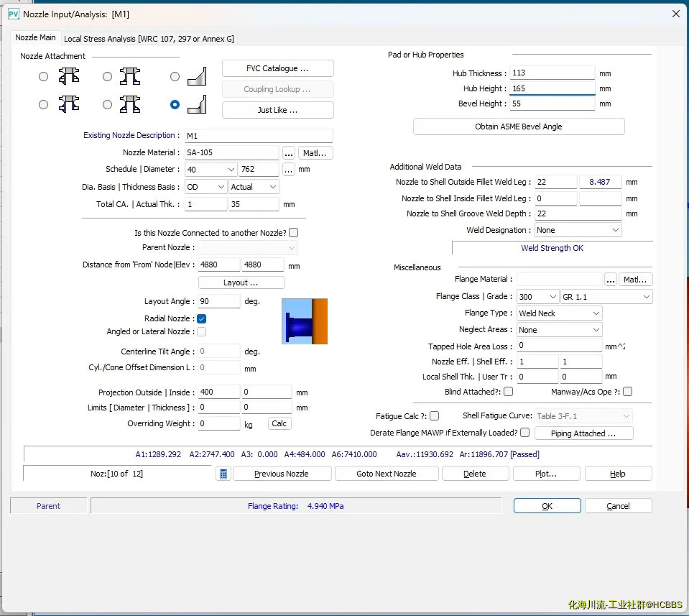Switch to Local Stress Analysis tab
Image resolution: width=689 pixels, height=616 pixels.
click(x=149, y=39)
